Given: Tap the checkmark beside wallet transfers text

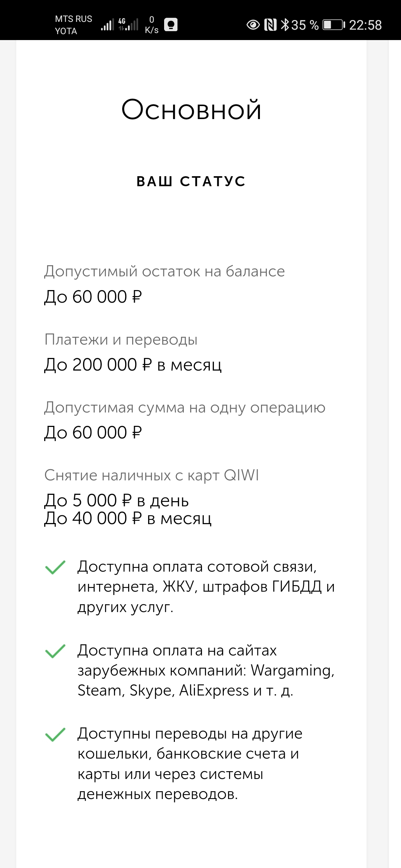Looking at the screenshot, I should pyautogui.click(x=55, y=734).
